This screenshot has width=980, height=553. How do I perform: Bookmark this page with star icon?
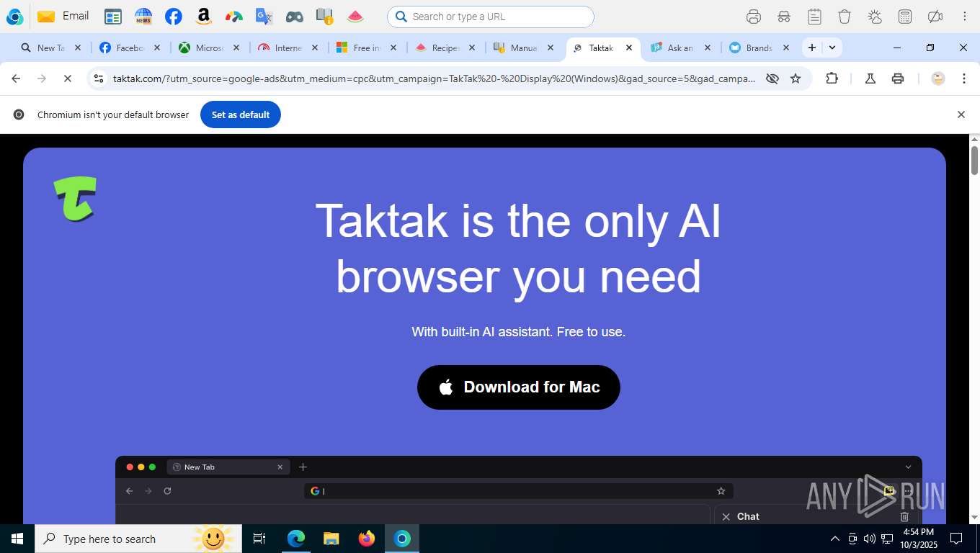796,78
